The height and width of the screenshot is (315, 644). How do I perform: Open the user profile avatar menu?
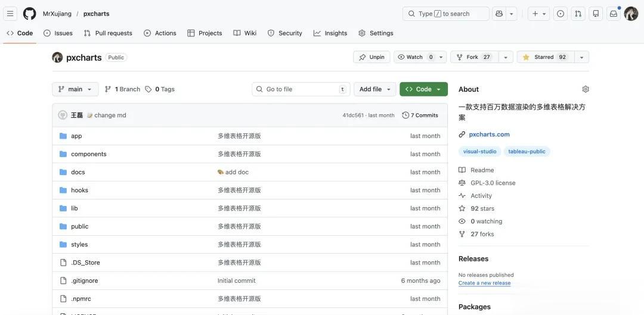(x=631, y=14)
